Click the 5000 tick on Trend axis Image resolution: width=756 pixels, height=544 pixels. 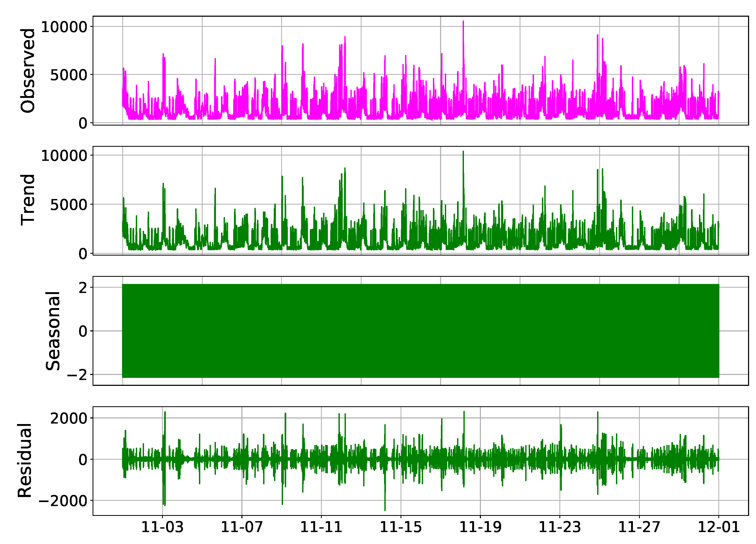point(69,204)
